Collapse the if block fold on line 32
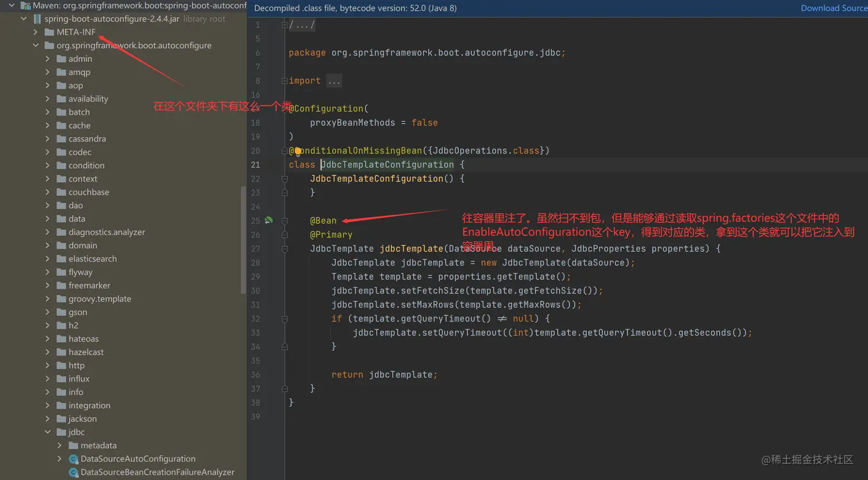Screen dimensions: 868x480 pyautogui.click(x=284, y=319)
